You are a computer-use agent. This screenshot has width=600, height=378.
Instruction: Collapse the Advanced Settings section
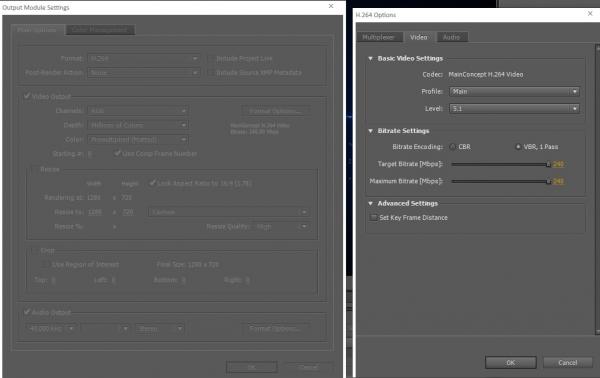click(370, 204)
